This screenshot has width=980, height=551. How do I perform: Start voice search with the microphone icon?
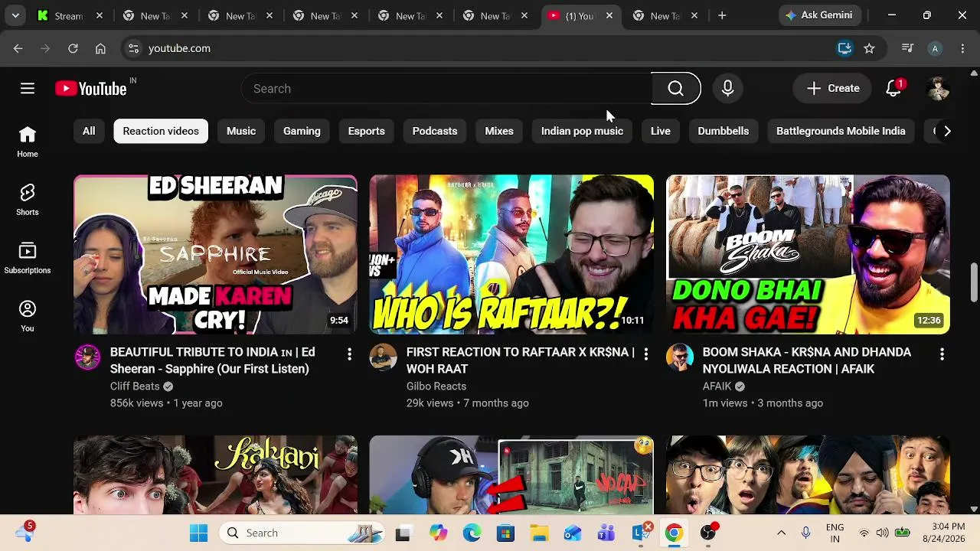727,89
